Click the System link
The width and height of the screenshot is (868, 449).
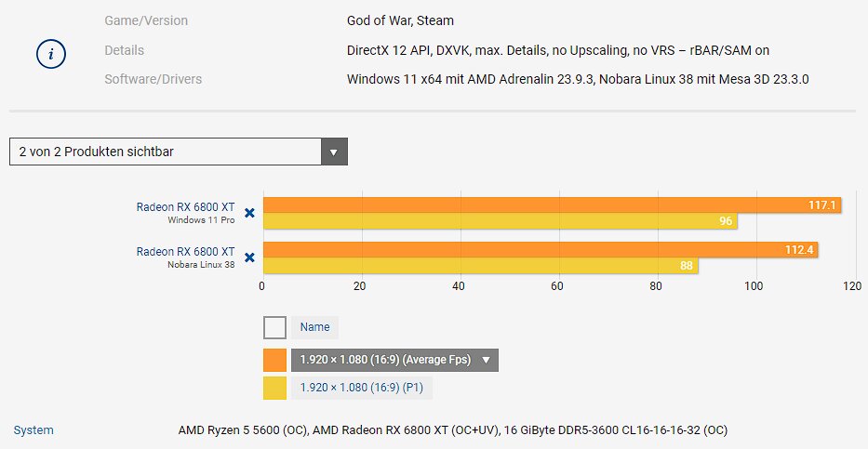pyautogui.click(x=33, y=430)
